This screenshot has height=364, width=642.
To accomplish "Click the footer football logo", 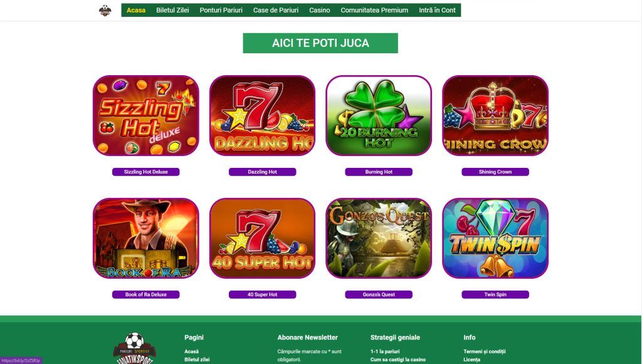I will coord(134,348).
